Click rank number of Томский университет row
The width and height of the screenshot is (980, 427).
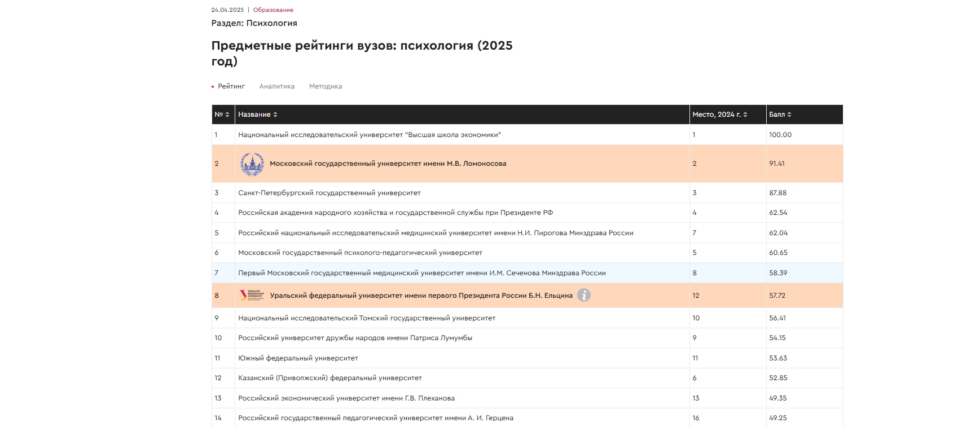(x=216, y=318)
